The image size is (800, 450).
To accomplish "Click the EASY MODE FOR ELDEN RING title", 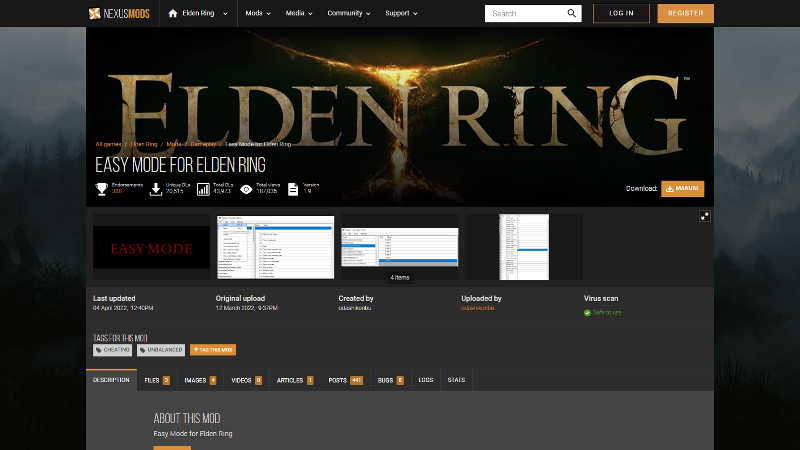I will pyautogui.click(x=181, y=165).
